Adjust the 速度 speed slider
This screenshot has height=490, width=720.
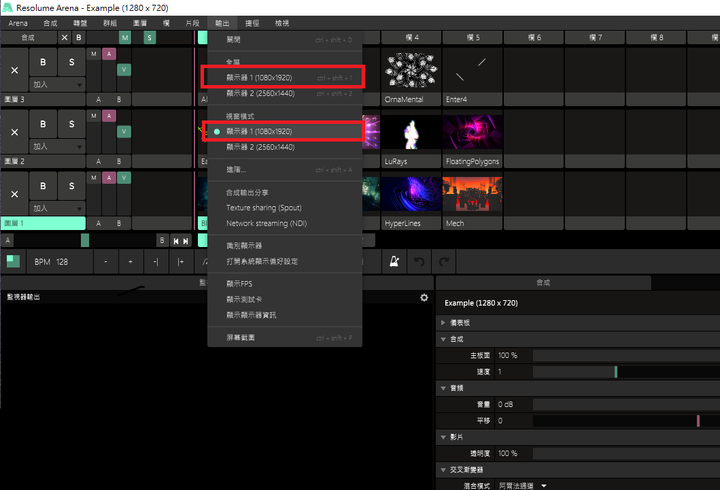(x=626, y=372)
